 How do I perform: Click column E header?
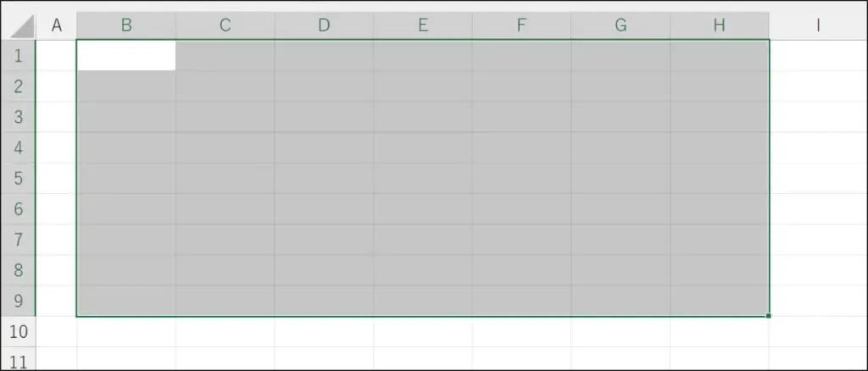pos(423,25)
